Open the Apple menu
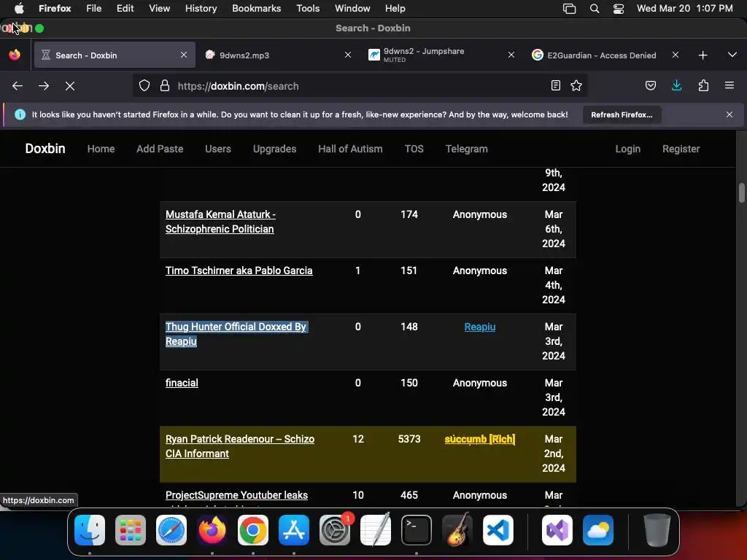The width and height of the screenshot is (747, 560). pyautogui.click(x=19, y=9)
